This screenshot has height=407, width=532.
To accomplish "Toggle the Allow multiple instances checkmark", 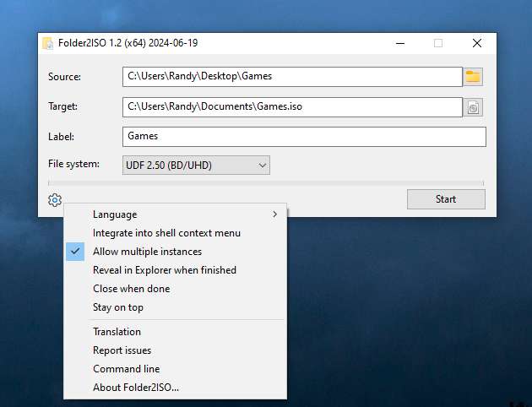I will point(75,252).
